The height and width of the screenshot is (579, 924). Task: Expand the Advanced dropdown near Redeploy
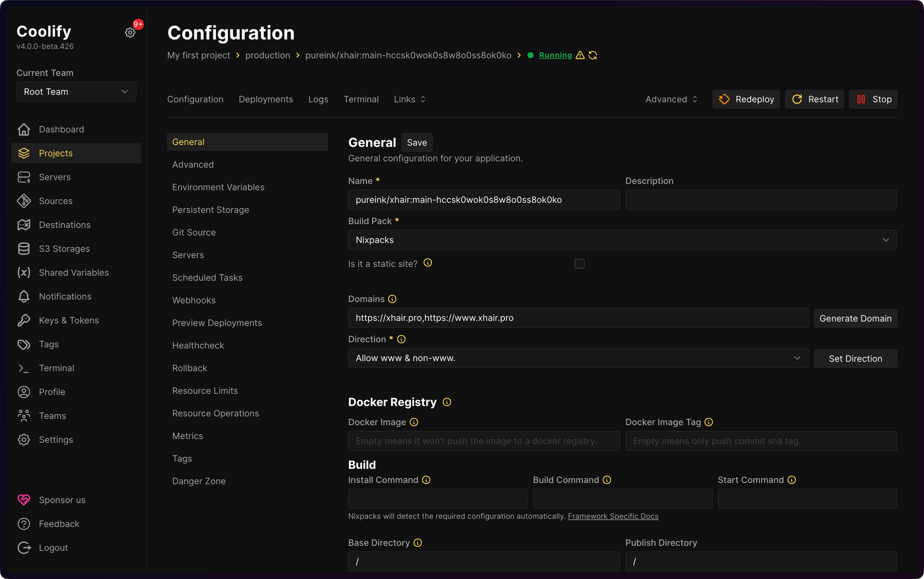tap(671, 99)
